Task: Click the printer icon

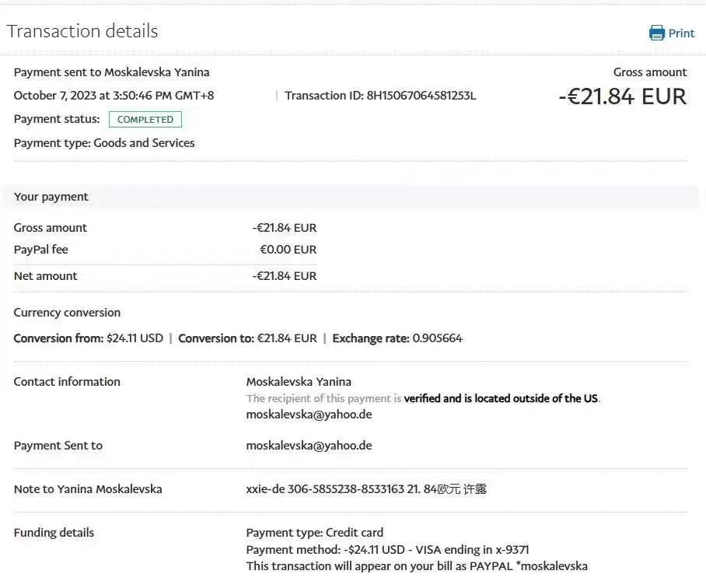Action: [657, 33]
